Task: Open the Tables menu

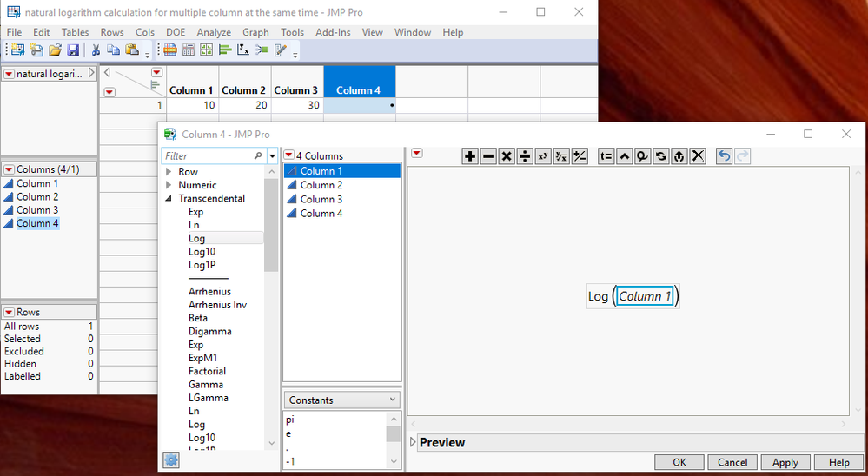Action: click(x=75, y=32)
